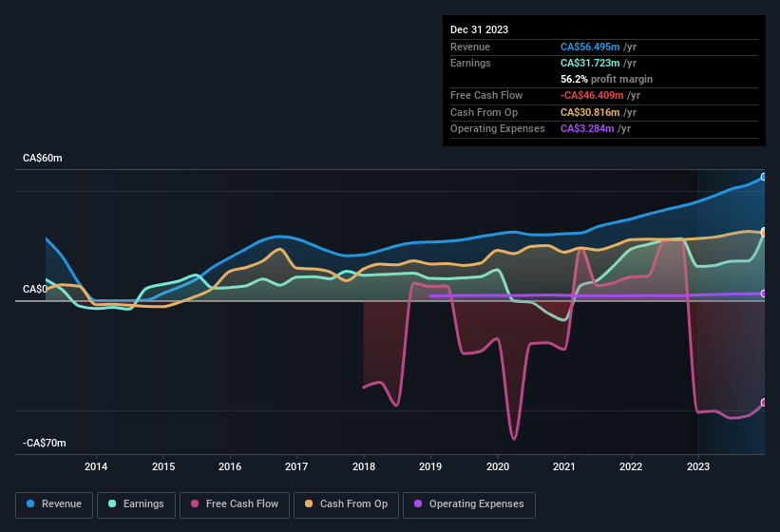Toggle Operating Expenses legend button
Screen dimensions: 780x532
[469, 504]
